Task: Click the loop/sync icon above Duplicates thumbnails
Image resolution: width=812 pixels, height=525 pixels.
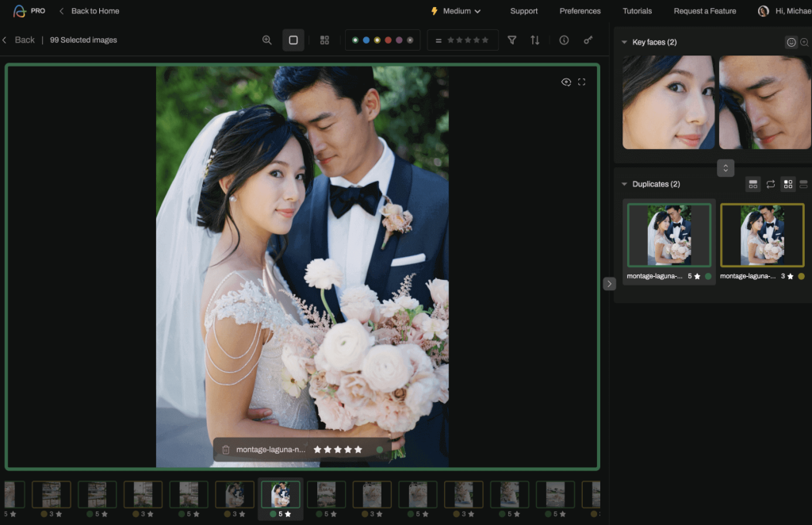Action: click(770, 184)
